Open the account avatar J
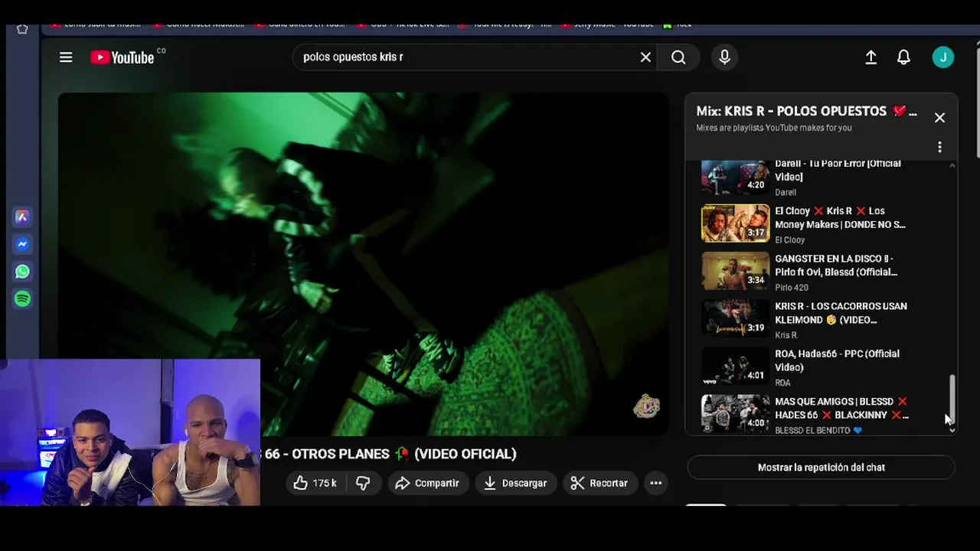This screenshot has height=551, width=980. pos(943,57)
